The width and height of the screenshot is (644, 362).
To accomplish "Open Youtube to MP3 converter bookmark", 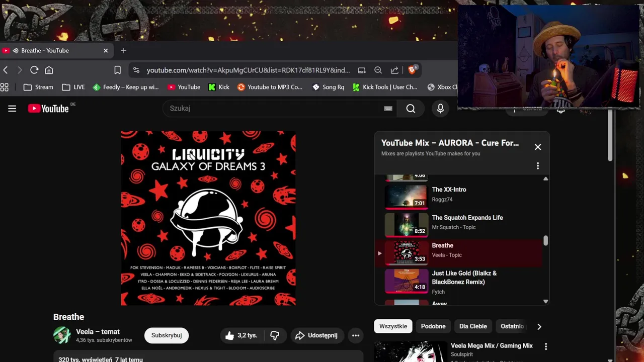I will click(270, 87).
